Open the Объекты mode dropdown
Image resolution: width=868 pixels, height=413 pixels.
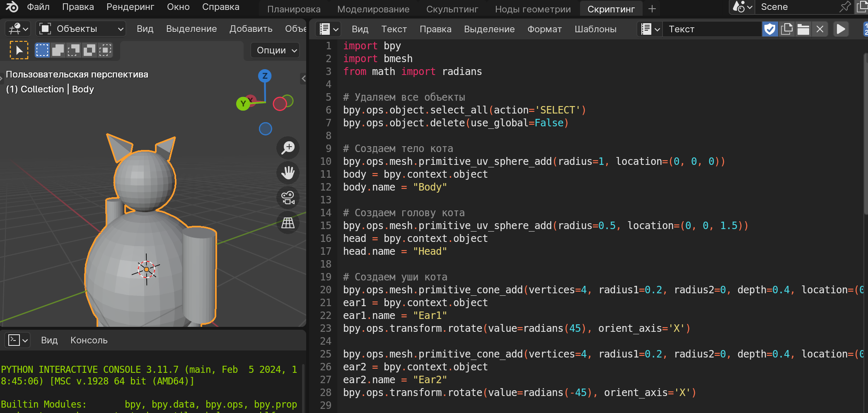click(81, 29)
